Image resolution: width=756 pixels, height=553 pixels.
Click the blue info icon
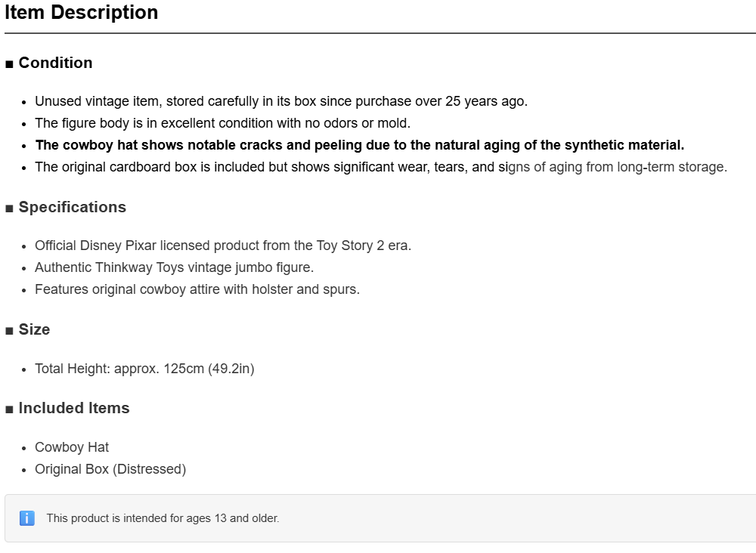(27, 518)
